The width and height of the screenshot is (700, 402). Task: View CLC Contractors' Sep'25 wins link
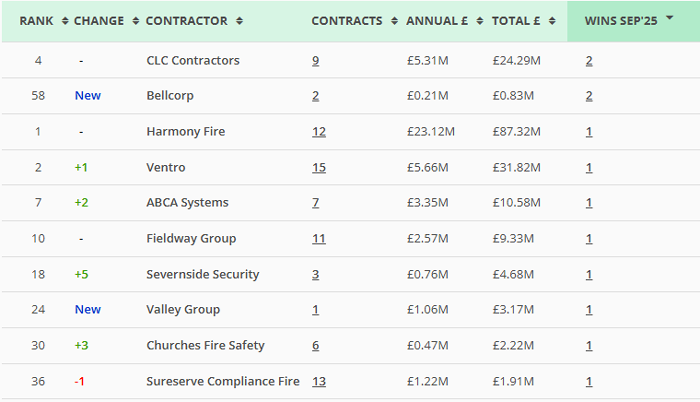(x=589, y=60)
